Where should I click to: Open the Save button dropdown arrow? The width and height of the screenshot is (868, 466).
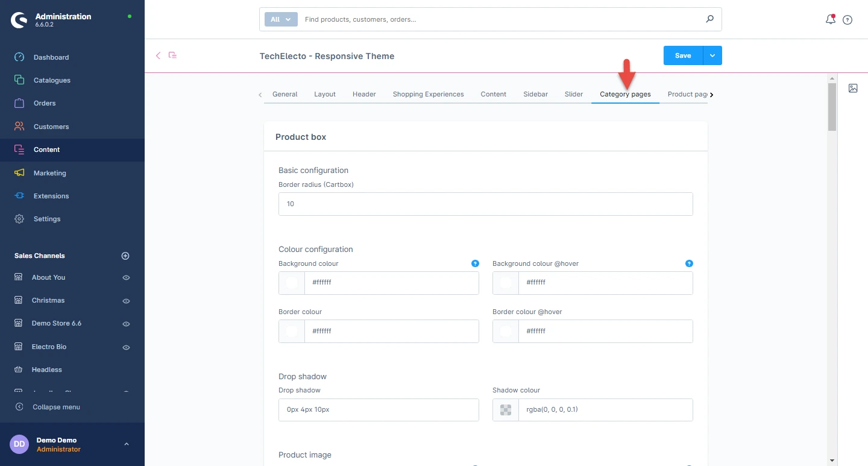pyautogui.click(x=712, y=55)
